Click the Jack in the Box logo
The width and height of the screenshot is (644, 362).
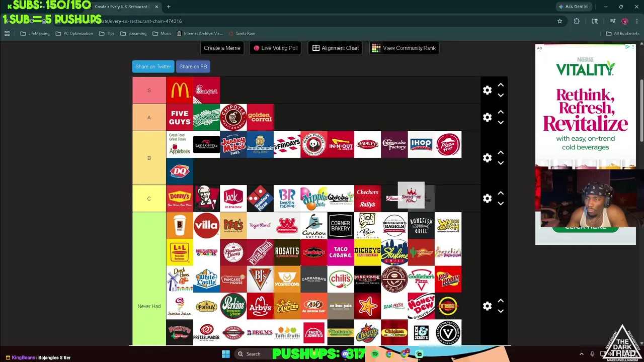coord(233,198)
